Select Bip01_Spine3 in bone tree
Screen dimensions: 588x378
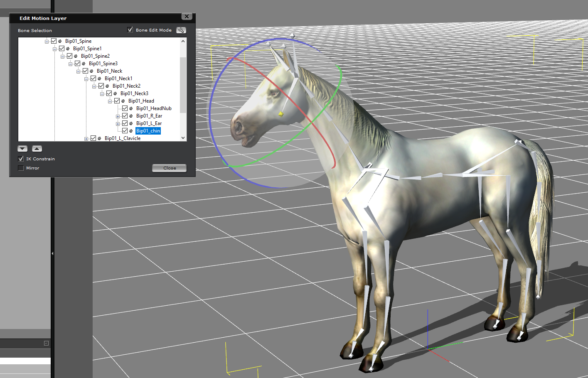point(103,64)
